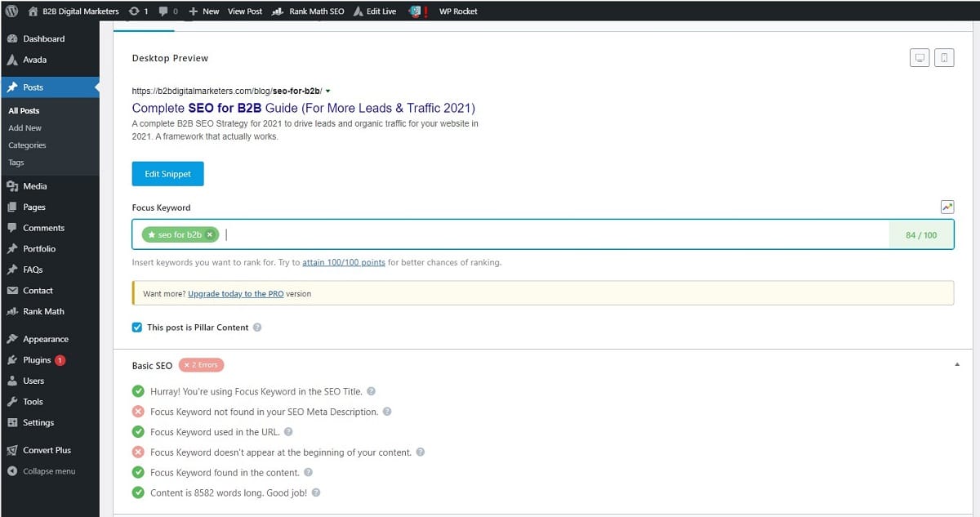Viewport: 980px width, 517px height.
Task: Open help for keyword at beginning of content
Action: click(420, 452)
